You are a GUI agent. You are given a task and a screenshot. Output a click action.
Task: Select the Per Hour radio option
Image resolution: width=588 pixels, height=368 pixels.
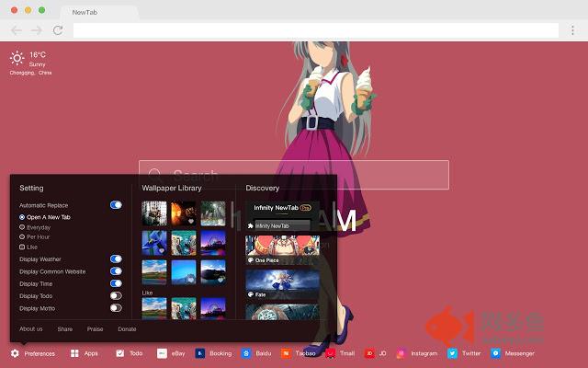tap(22, 236)
